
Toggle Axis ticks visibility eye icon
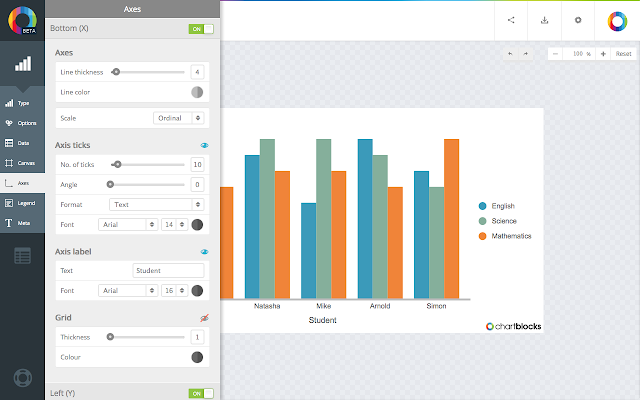click(x=204, y=145)
